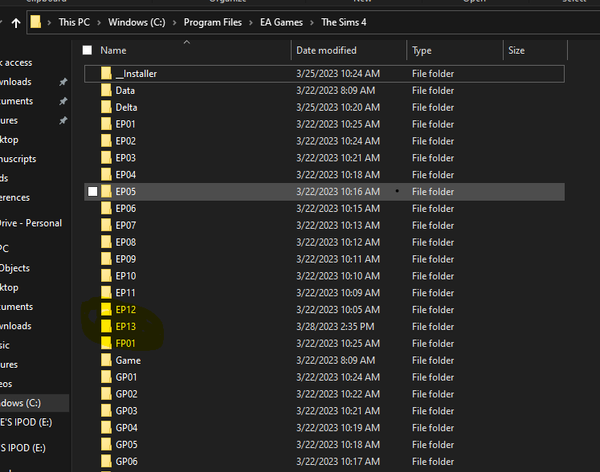Select the Game folder icon
The height and width of the screenshot is (472, 600).
tap(106, 360)
